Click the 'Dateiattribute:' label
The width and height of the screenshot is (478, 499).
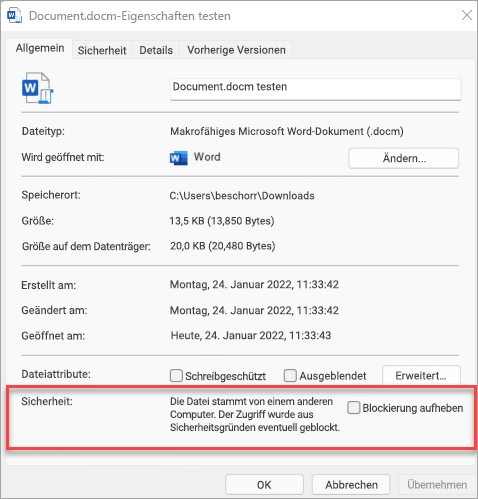(x=56, y=374)
